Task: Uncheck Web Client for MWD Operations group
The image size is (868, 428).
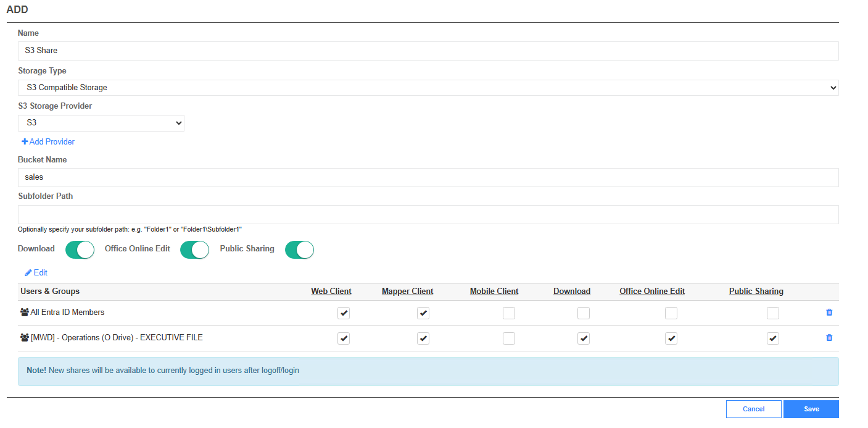Action: (x=344, y=338)
